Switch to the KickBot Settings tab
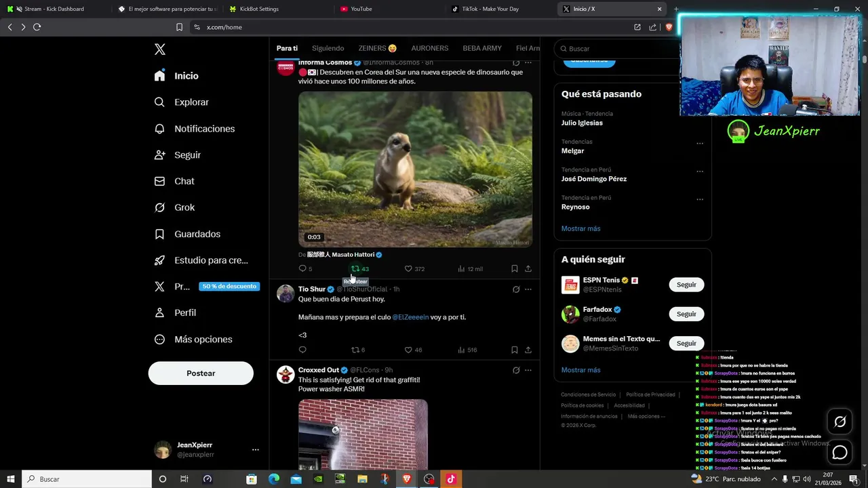This screenshot has width=868, height=488. (x=277, y=9)
